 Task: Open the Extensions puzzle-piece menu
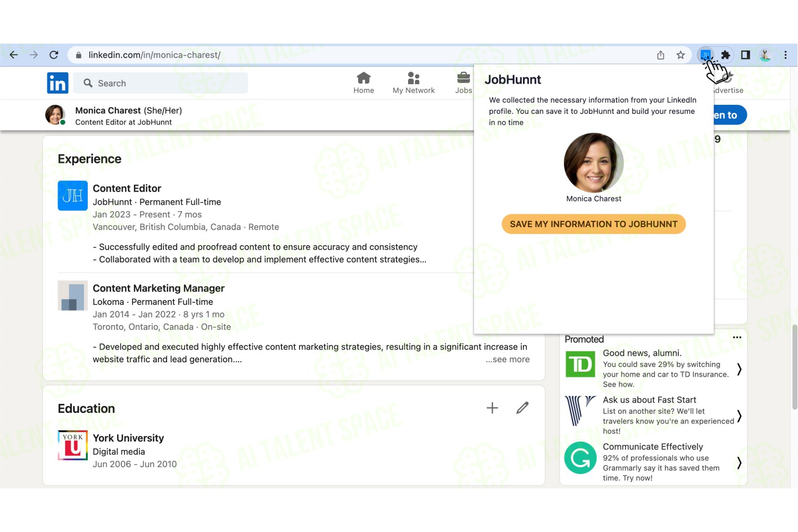[x=725, y=55]
